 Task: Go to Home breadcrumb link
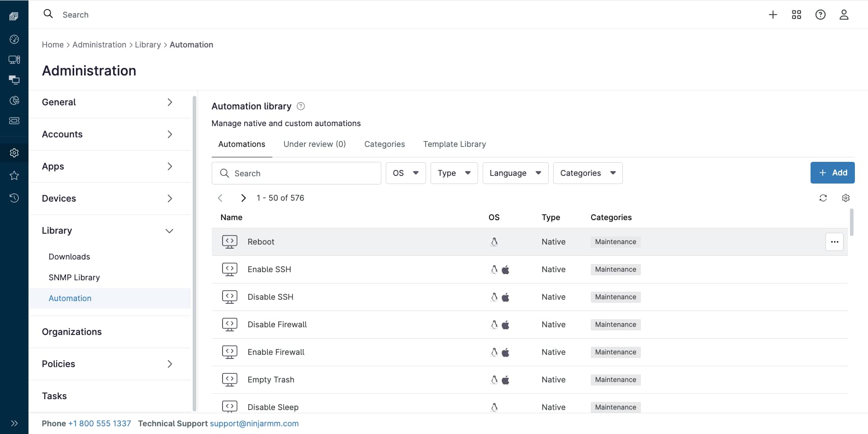click(53, 45)
